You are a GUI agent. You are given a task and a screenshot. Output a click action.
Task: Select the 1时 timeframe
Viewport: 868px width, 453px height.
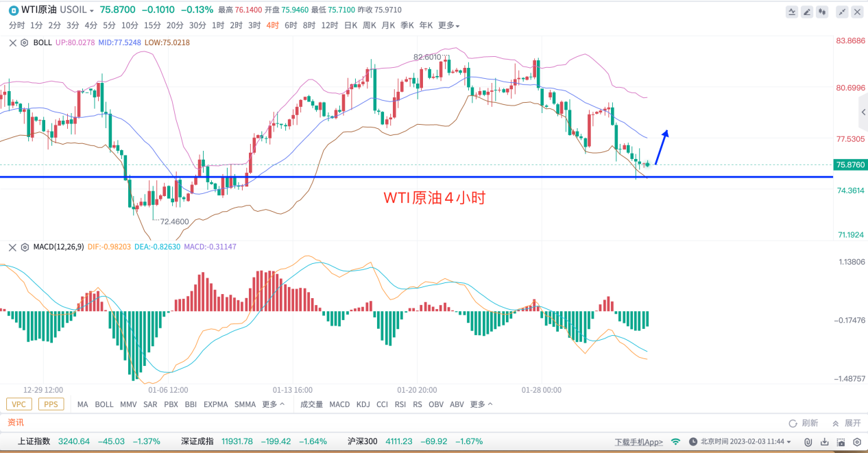tap(218, 25)
